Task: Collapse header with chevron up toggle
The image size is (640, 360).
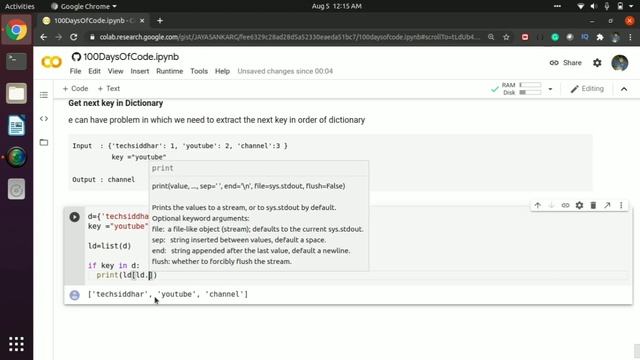Action: click(624, 89)
